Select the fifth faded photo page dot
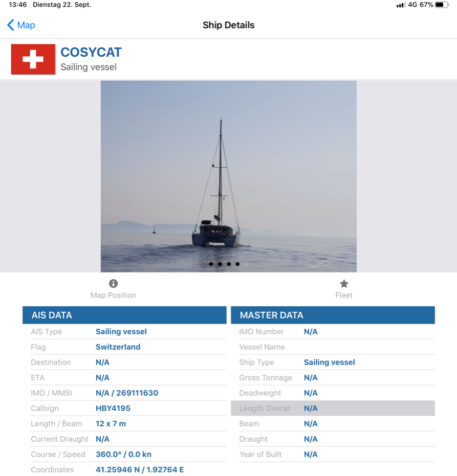 (247, 264)
